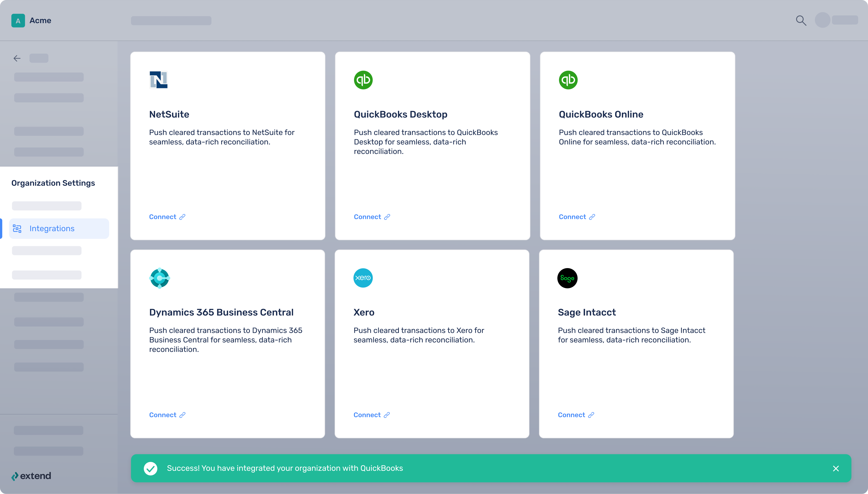The image size is (868, 494).
Task: Open search with the magnifier icon
Action: click(801, 21)
